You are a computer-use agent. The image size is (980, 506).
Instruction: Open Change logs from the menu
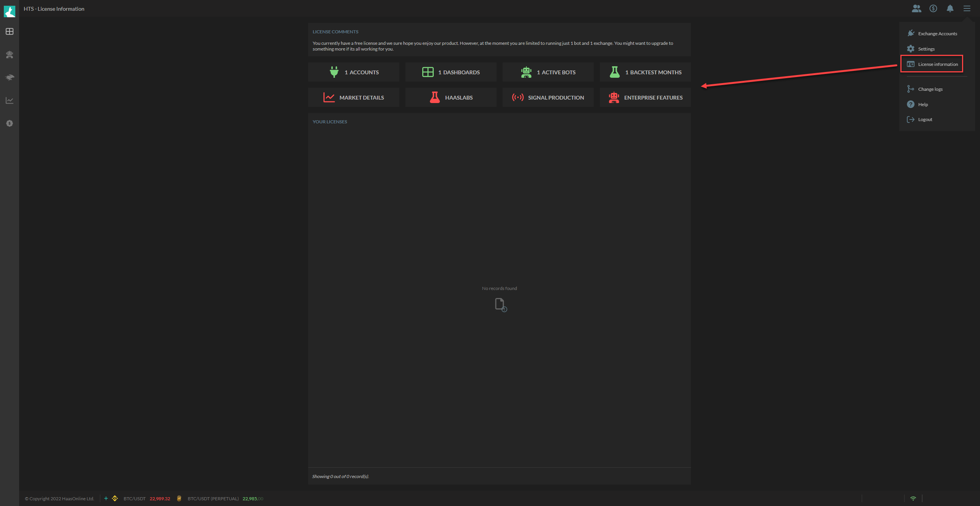click(x=930, y=89)
